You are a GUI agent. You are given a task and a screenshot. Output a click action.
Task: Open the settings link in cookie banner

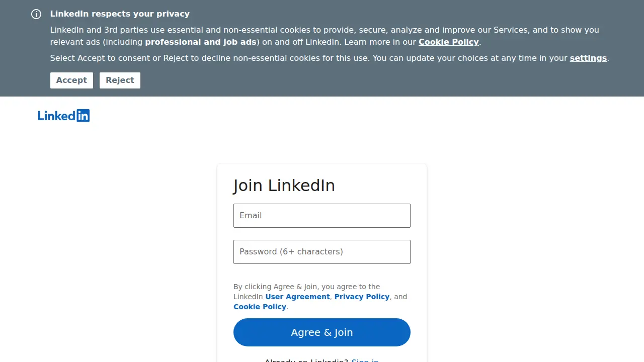point(588,58)
